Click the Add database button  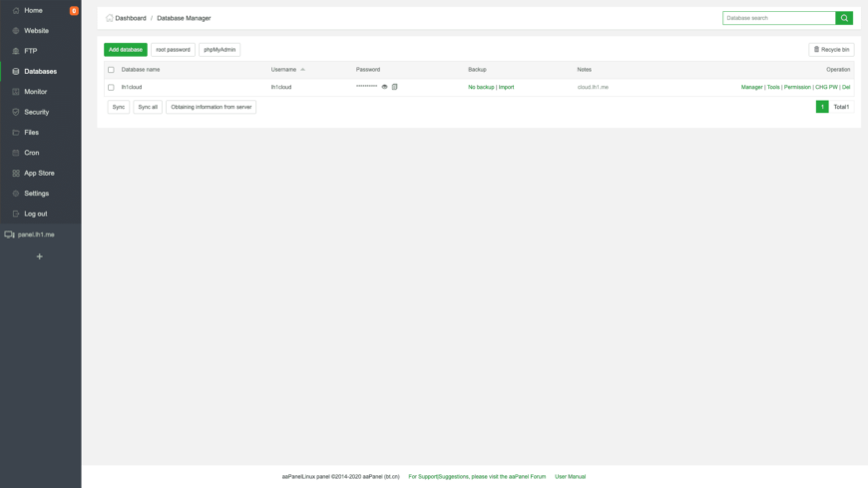pyautogui.click(x=125, y=49)
